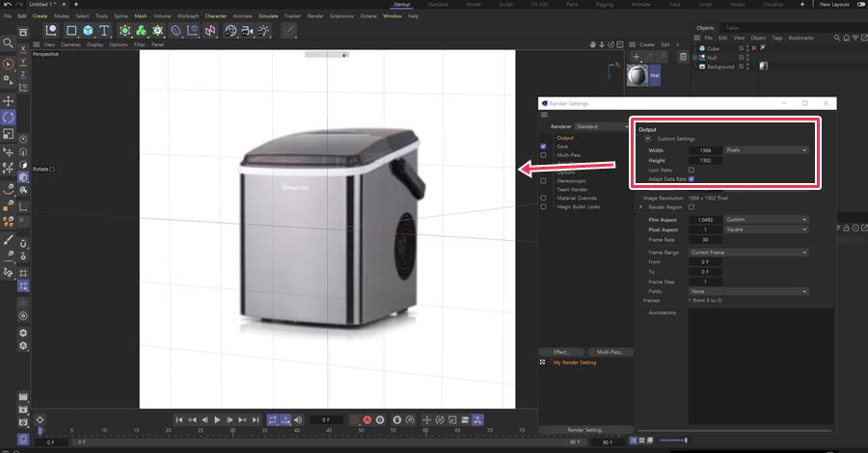Image resolution: width=868 pixels, height=453 pixels.
Task: Delete material using trash icon
Action: (x=683, y=57)
